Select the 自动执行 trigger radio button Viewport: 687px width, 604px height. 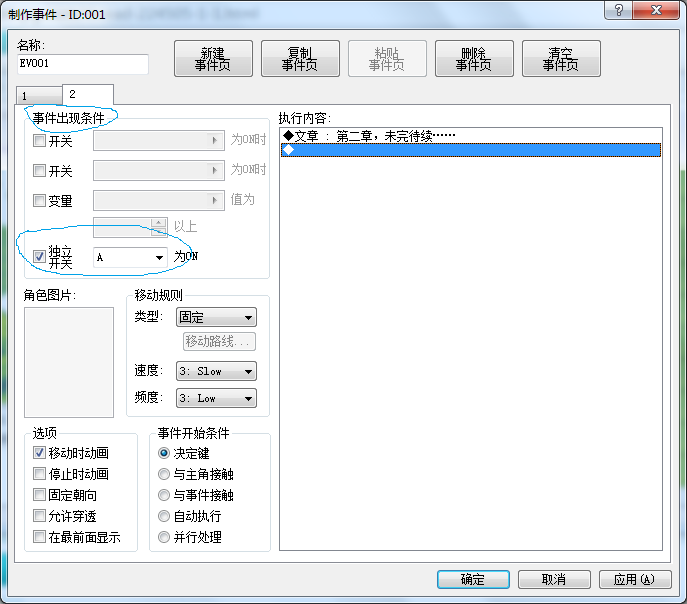click(x=164, y=516)
